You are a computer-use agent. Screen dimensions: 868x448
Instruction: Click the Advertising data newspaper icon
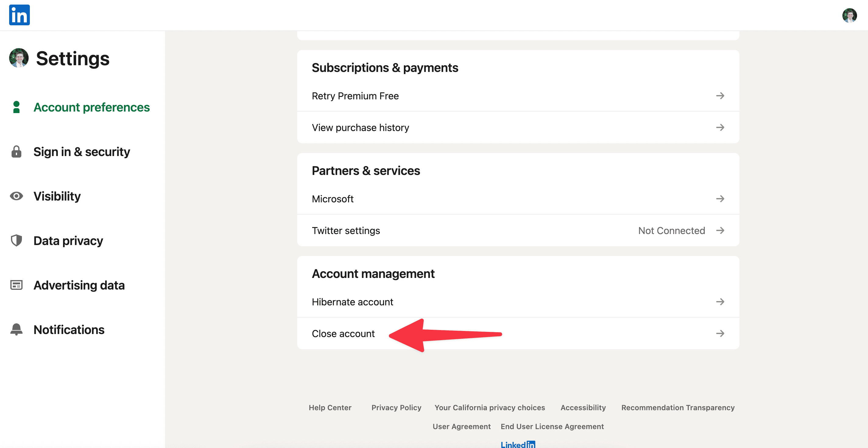click(16, 285)
